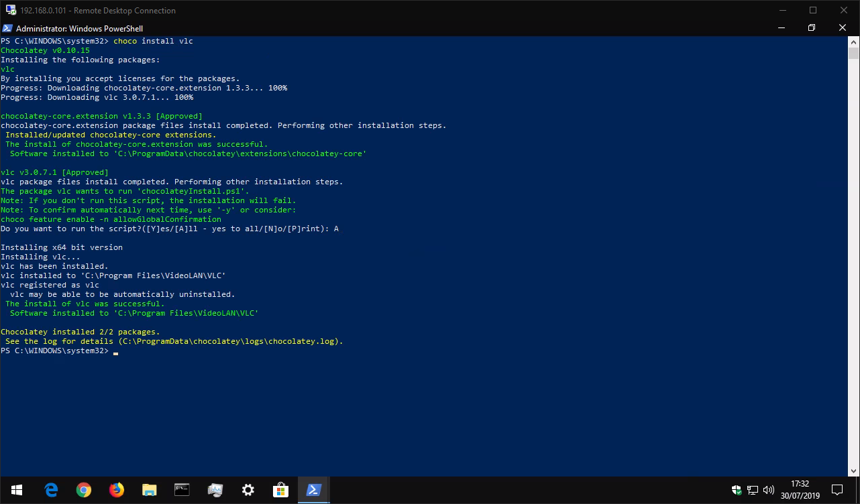The width and height of the screenshot is (860, 504).
Task: Click 'Downloading chocolatey-core.extension 1.3.3' progress line
Action: (x=144, y=88)
